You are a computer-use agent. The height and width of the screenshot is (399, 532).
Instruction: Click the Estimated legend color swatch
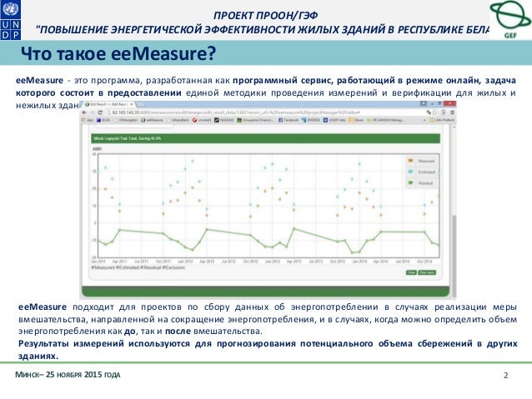pyautogui.click(x=410, y=172)
